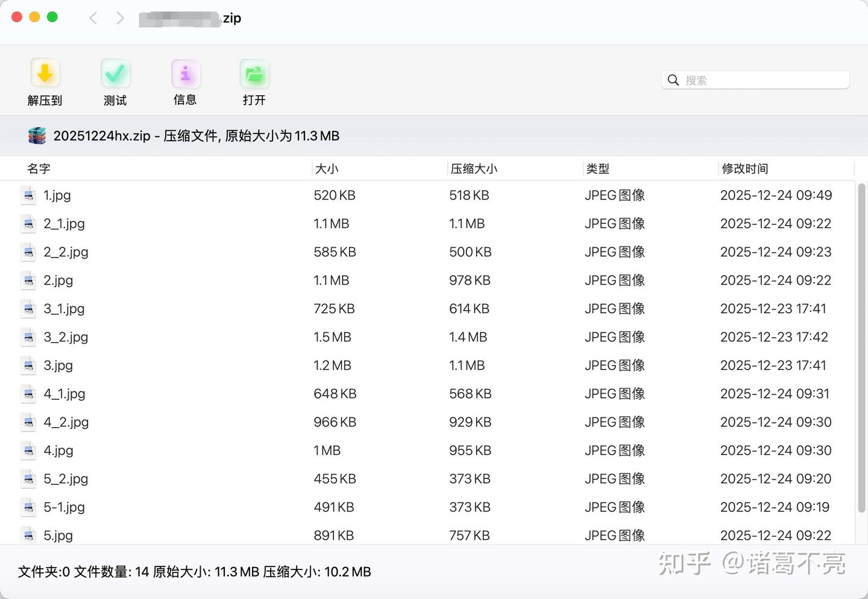Click the 455 KB size cell
868x599 pixels.
pyautogui.click(x=335, y=479)
